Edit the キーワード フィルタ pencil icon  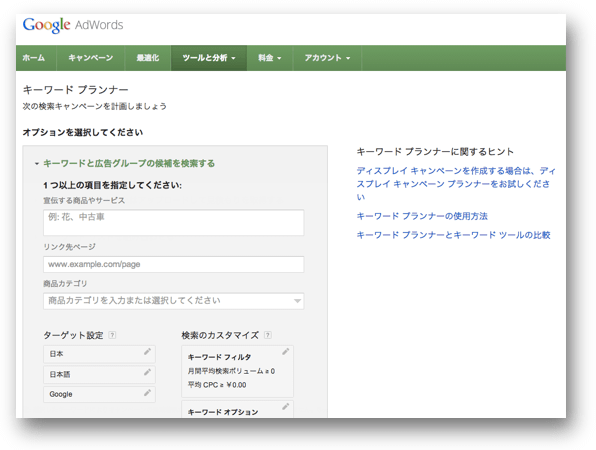pos(286,352)
